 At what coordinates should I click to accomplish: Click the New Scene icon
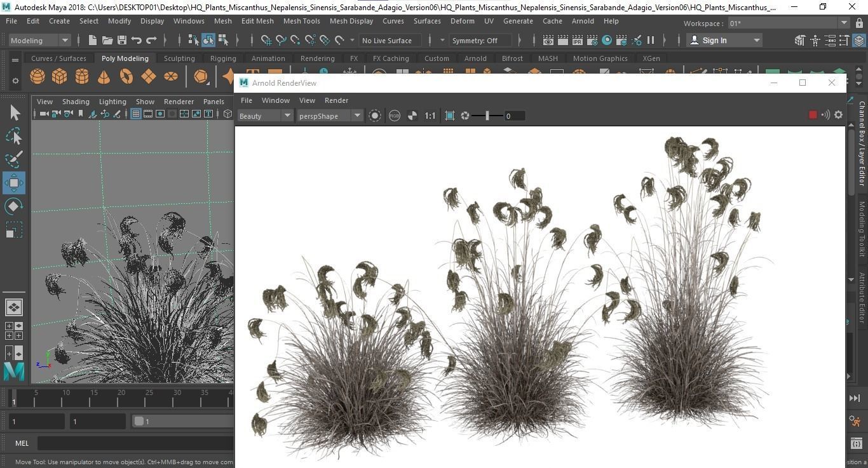tap(93, 40)
